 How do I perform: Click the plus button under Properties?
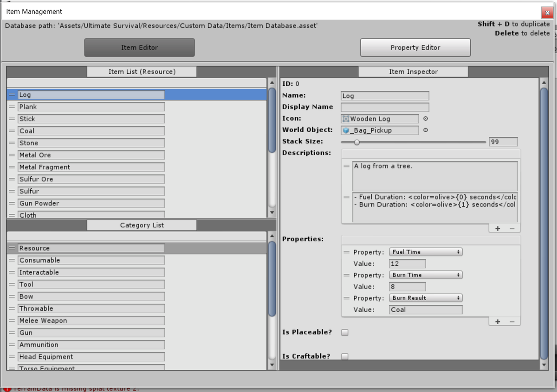[498, 321]
